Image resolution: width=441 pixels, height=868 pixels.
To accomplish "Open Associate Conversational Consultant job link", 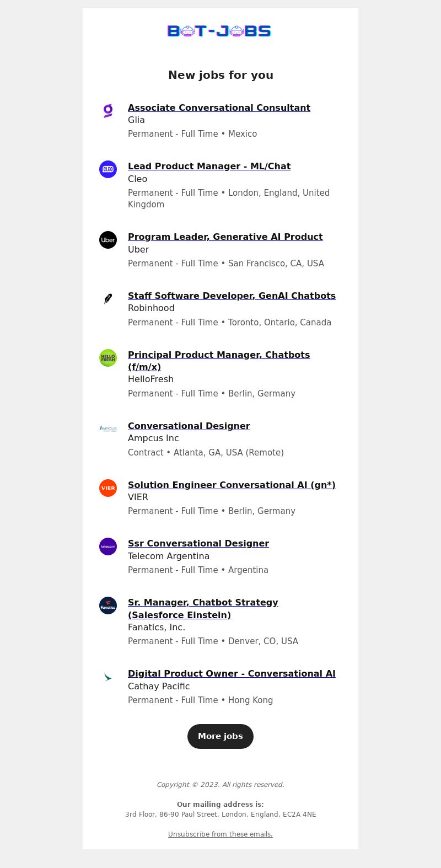I will click(219, 108).
